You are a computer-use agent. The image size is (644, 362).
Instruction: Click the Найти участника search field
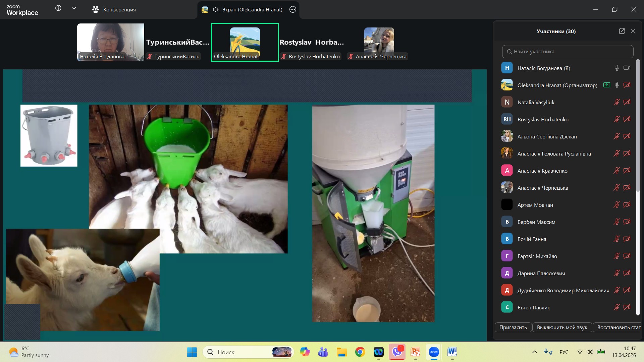click(x=568, y=52)
